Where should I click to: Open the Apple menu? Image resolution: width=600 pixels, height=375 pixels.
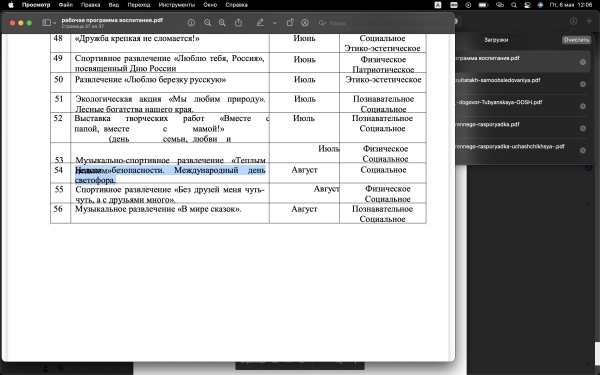pyautogui.click(x=11, y=5)
